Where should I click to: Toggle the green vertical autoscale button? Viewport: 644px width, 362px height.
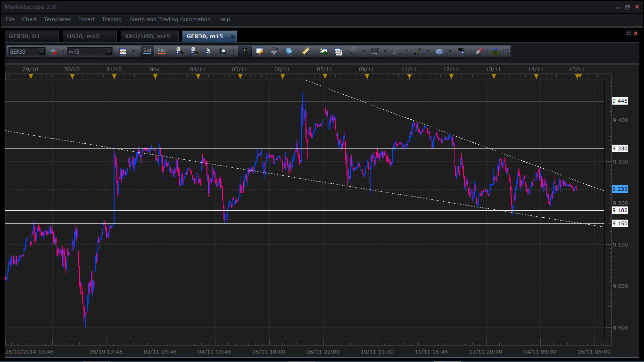pyautogui.click(x=245, y=51)
